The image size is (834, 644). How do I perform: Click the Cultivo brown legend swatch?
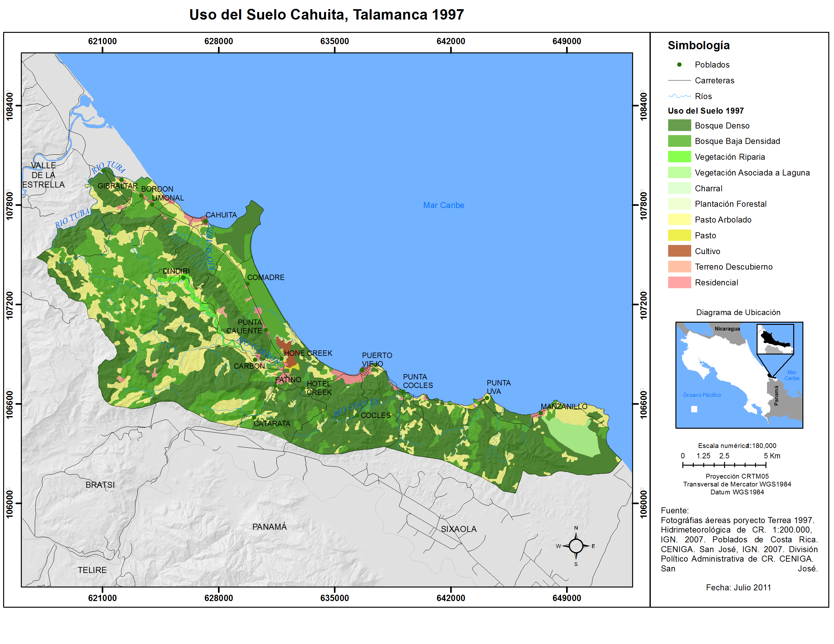(x=679, y=251)
